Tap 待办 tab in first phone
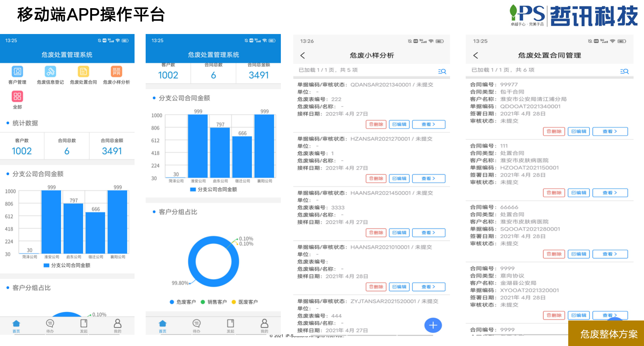Image resolution: width=644 pixels, height=346 pixels. [50, 326]
